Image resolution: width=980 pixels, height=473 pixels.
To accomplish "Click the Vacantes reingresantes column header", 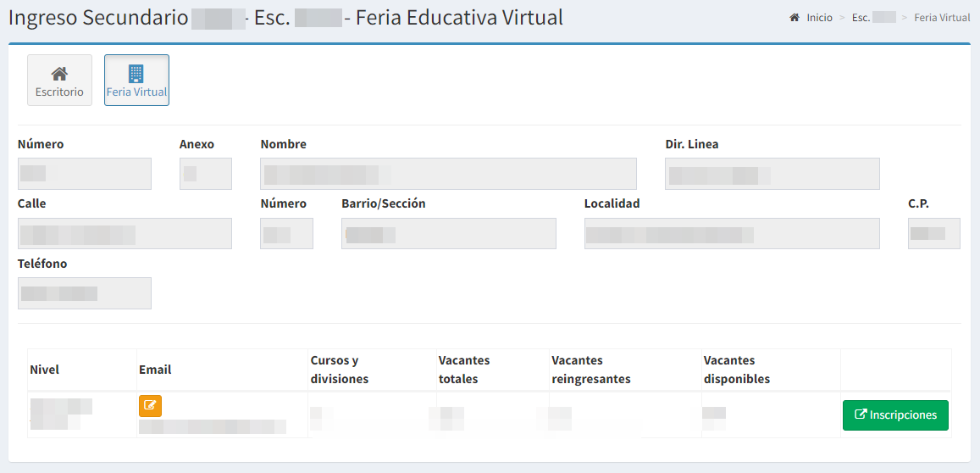I will click(x=591, y=370).
